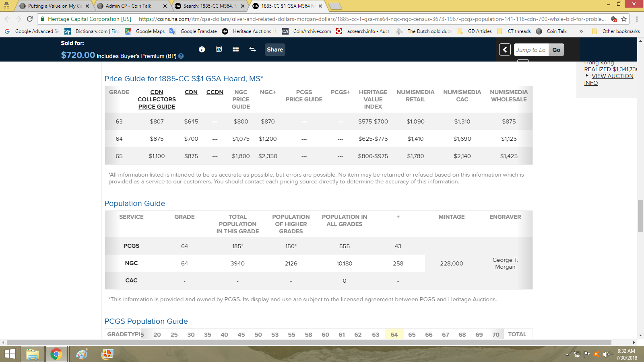Click the compare arrows icon in header

tap(252, 49)
